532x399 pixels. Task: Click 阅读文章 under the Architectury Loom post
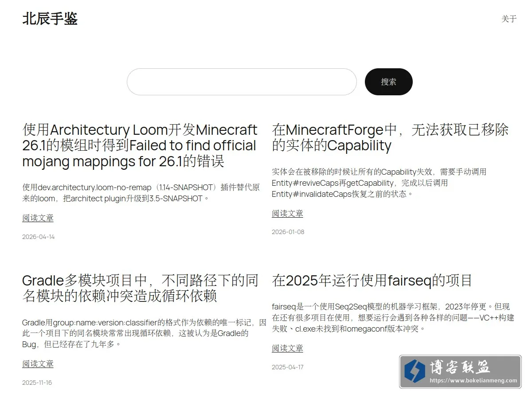(38, 218)
